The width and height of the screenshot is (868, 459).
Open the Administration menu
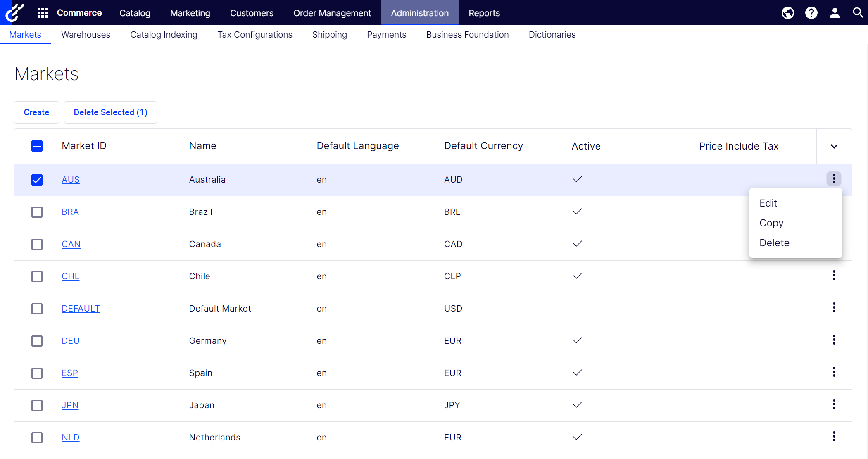420,13
